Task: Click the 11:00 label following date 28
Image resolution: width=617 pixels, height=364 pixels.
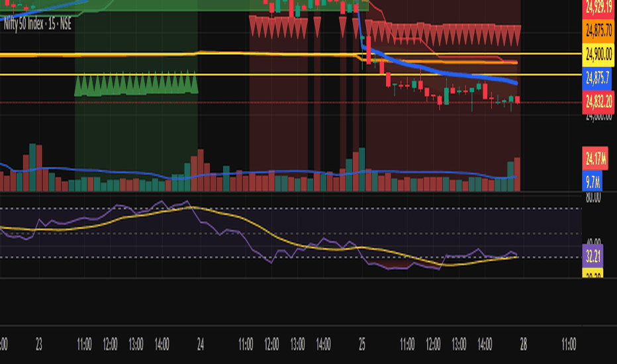Action: pos(569,345)
